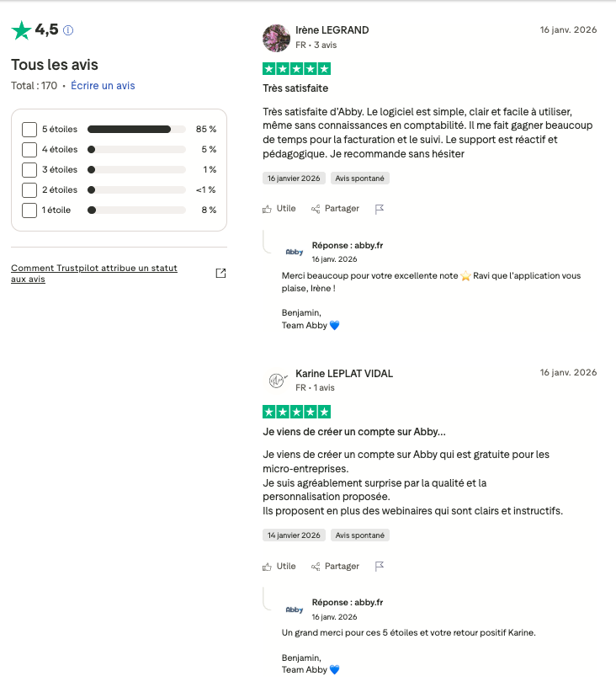616x687 pixels.
Task: Click the thumbs-up Utile icon on Irène's review
Action: point(268,209)
